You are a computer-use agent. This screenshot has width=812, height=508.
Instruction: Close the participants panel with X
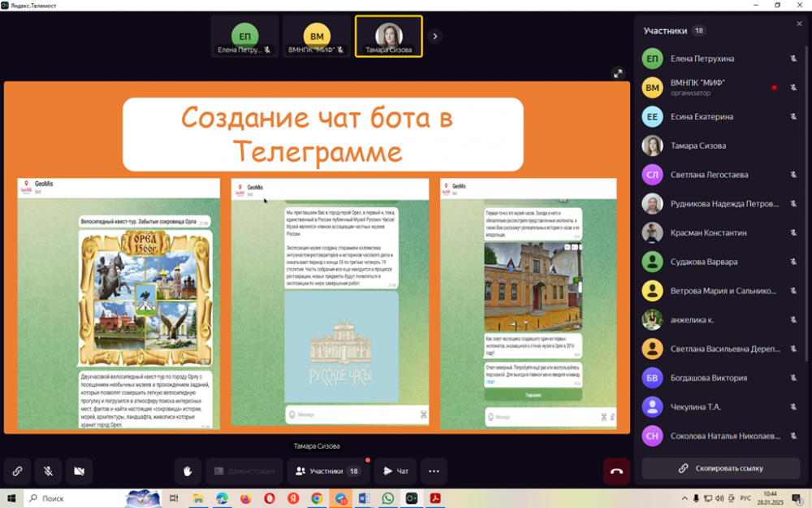point(799,24)
